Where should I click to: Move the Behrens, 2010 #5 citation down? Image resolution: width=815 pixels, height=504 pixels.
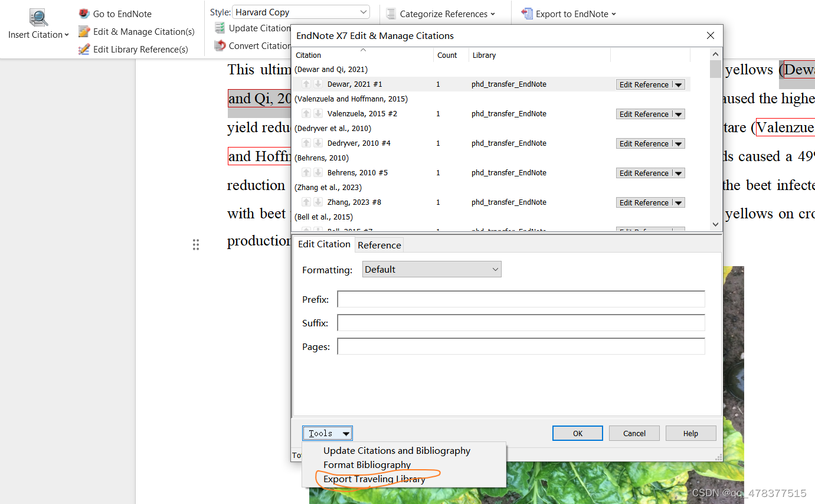(318, 172)
